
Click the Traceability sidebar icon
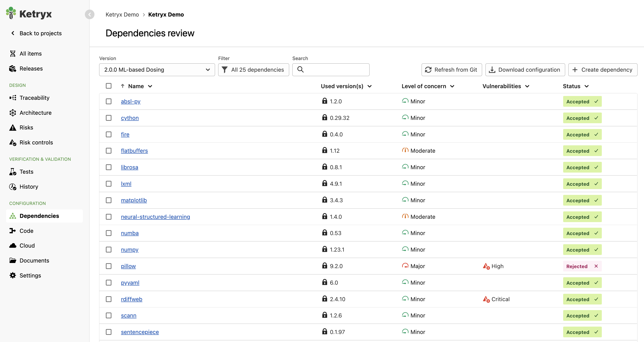pyautogui.click(x=13, y=98)
